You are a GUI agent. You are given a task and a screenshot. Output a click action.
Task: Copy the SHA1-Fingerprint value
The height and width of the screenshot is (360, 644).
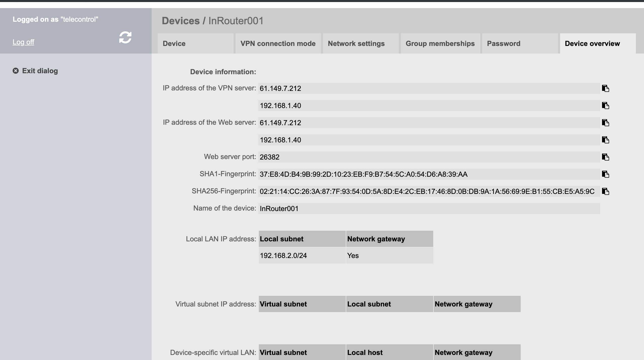tap(605, 174)
